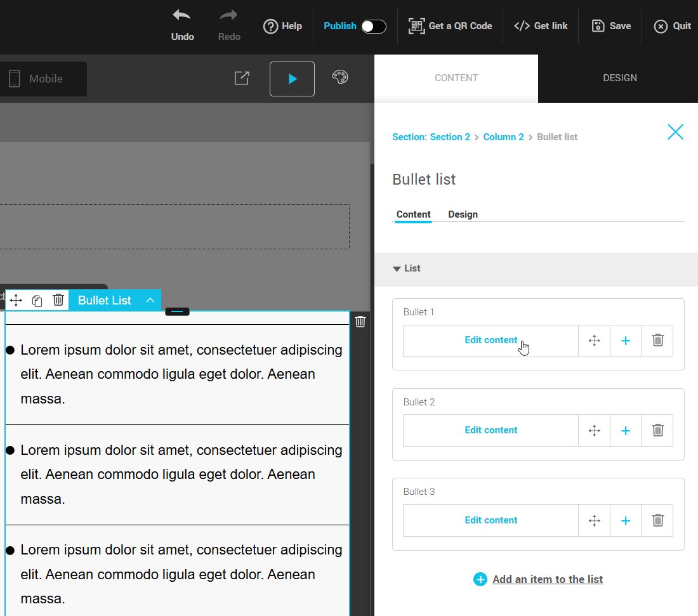Click the Undo arrow icon
698x616 pixels.
[182, 16]
